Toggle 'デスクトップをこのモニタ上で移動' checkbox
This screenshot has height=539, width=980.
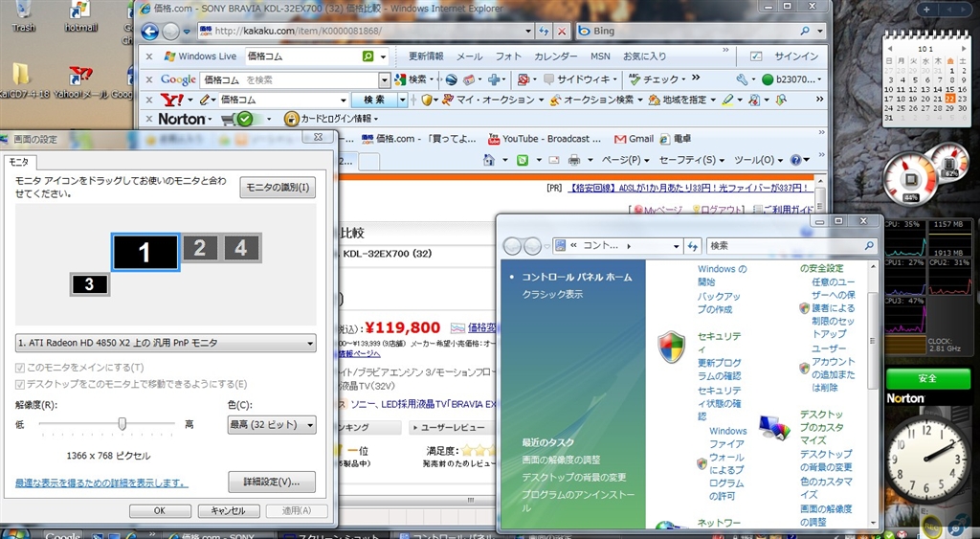pos(20,385)
